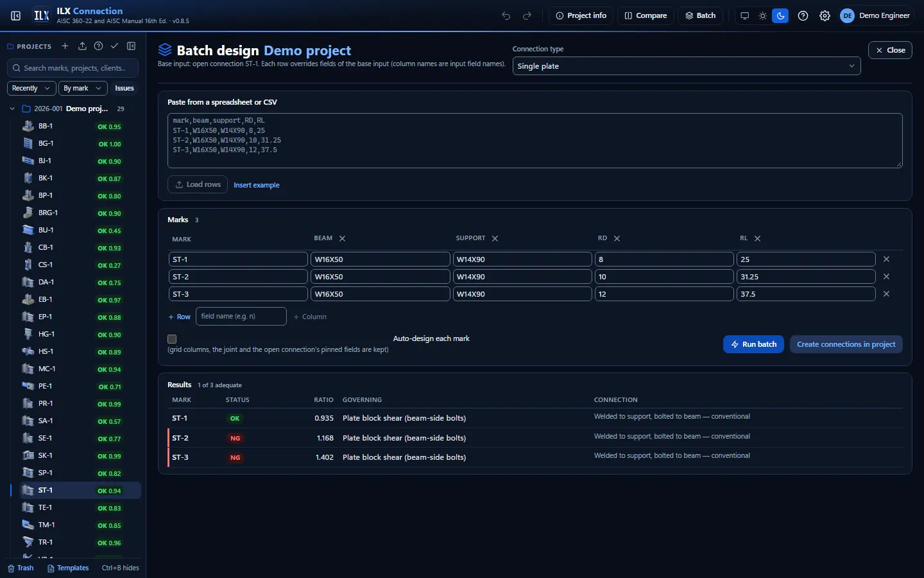Click Load rows button
924x578 pixels.
coord(198,184)
